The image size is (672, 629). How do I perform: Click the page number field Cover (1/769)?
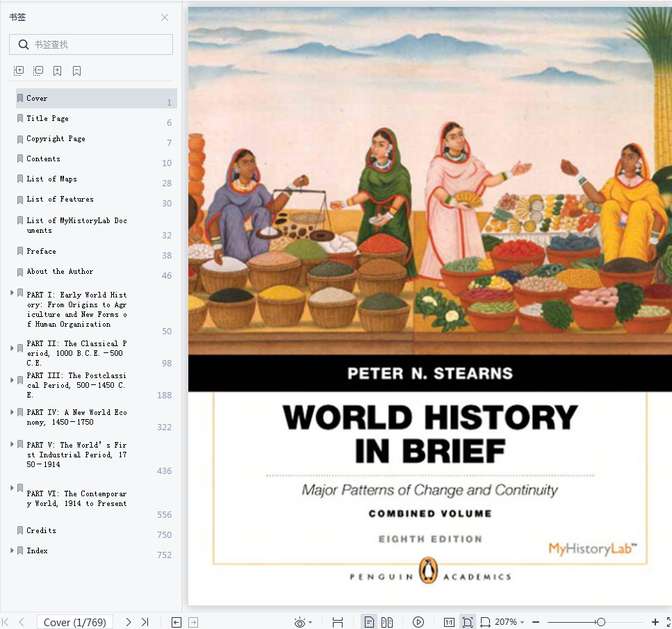click(x=75, y=622)
